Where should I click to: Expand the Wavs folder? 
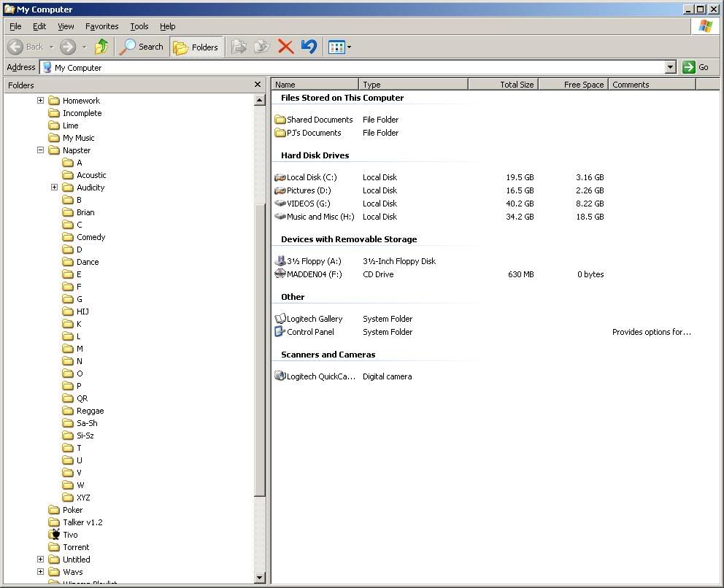41,571
